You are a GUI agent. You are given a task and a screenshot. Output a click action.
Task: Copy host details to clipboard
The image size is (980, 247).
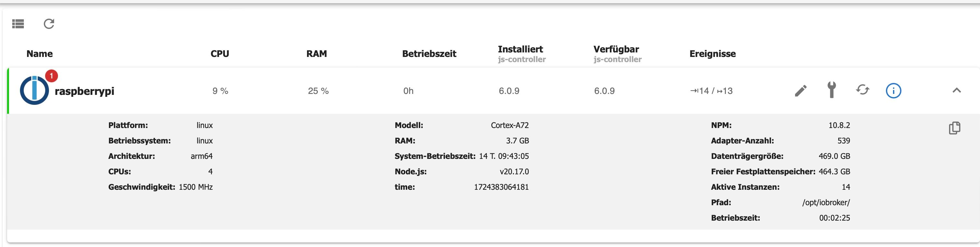[x=955, y=128]
